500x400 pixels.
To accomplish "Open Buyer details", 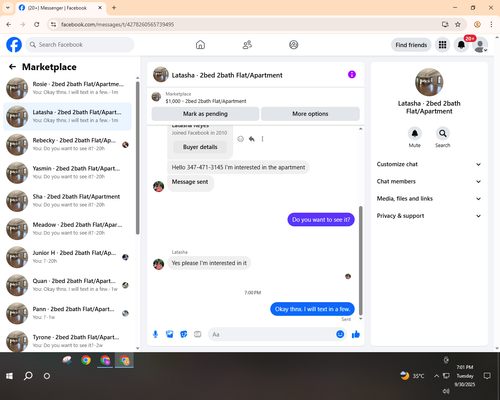I will 200,147.
